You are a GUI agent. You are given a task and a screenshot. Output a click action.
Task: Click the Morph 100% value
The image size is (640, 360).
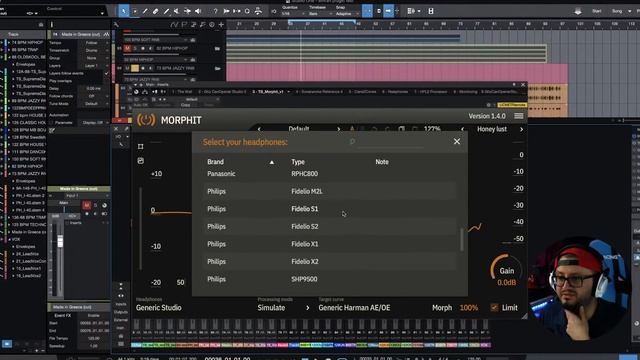pos(469,308)
